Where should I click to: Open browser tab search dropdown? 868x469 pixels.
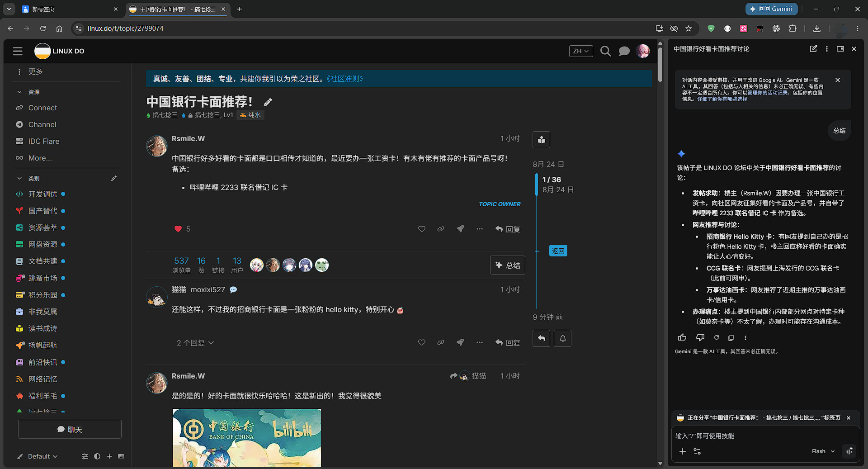(x=9, y=9)
